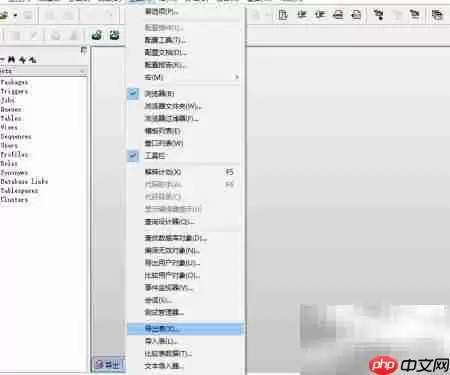The height and width of the screenshot is (375, 450).
Task: Choose 配置报告(R)... in the menu
Action: point(184,65)
